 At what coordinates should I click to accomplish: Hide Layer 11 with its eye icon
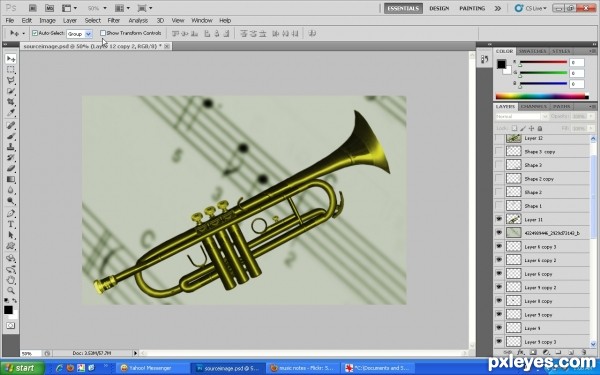pyautogui.click(x=499, y=219)
